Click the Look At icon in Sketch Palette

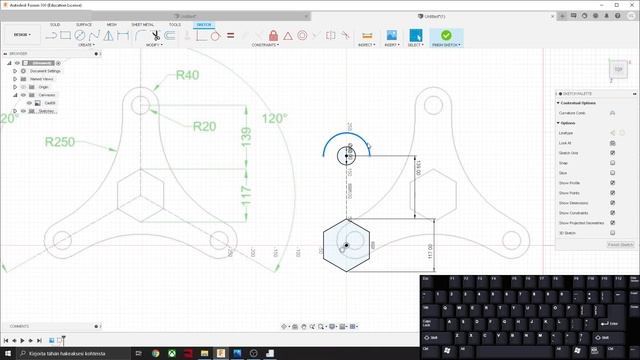pos(612,143)
